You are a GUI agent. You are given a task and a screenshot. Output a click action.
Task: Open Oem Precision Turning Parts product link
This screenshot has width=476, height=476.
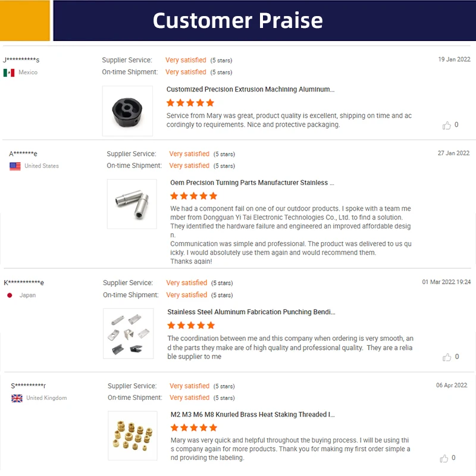(x=252, y=183)
